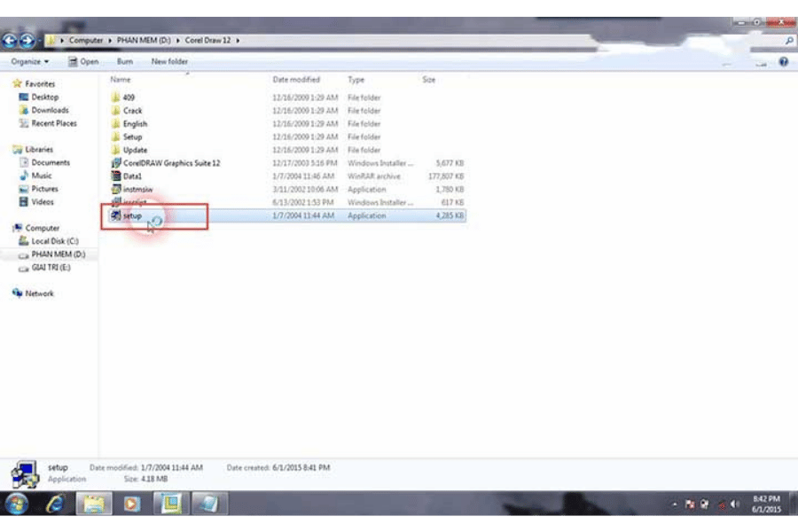Click the New folder button
The height and width of the screenshot is (532, 798).
[x=169, y=62]
